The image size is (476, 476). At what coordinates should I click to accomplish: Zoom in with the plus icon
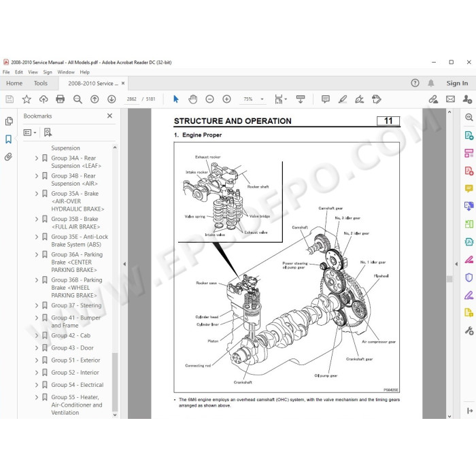[x=226, y=99]
